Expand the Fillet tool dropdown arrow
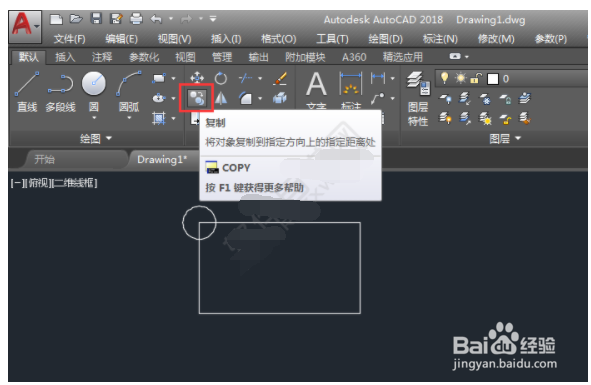Screen dimensions: 591x385 click(x=260, y=98)
